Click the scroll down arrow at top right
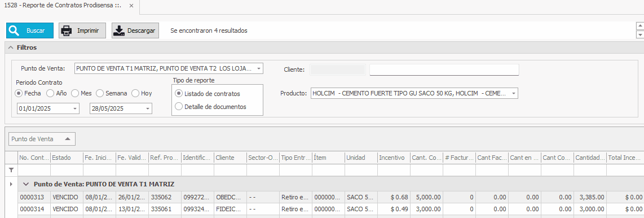This screenshot has height=218, width=644. pos(639,35)
